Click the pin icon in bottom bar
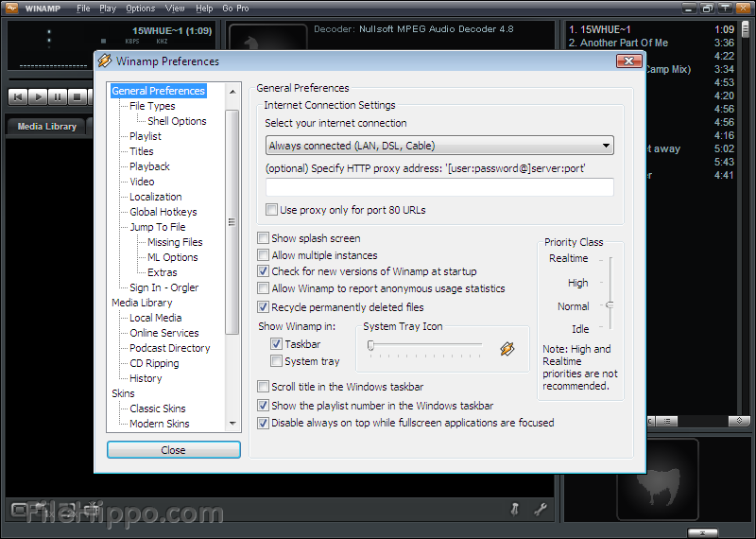 pyautogui.click(x=515, y=508)
